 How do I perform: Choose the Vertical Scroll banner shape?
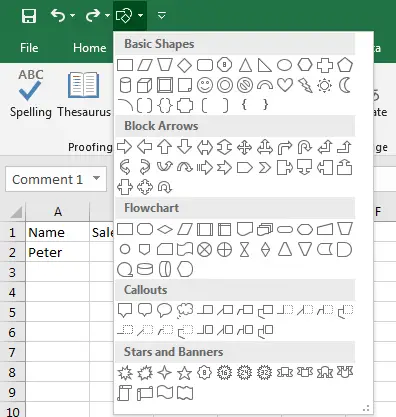pyautogui.click(x=125, y=393)
